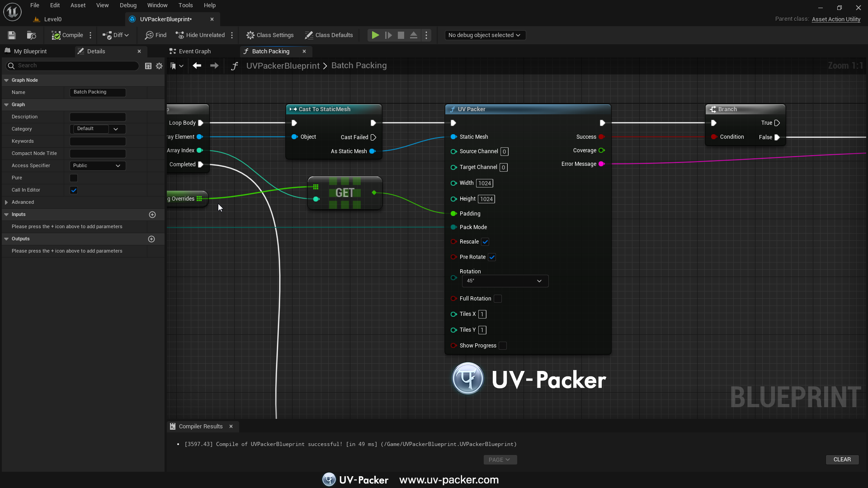Switch to the Event Graph tab
Viewport: 868px width, 488px height.
point(194,52)
